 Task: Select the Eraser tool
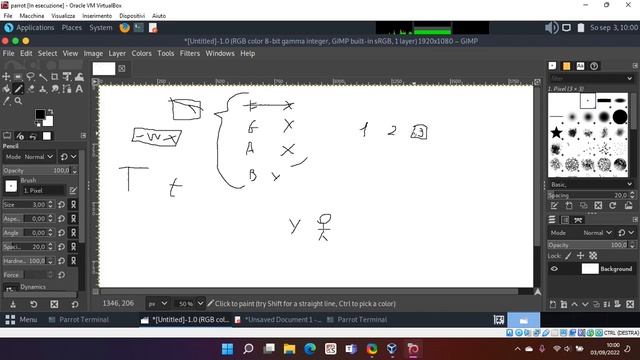(x=30, y=89)
